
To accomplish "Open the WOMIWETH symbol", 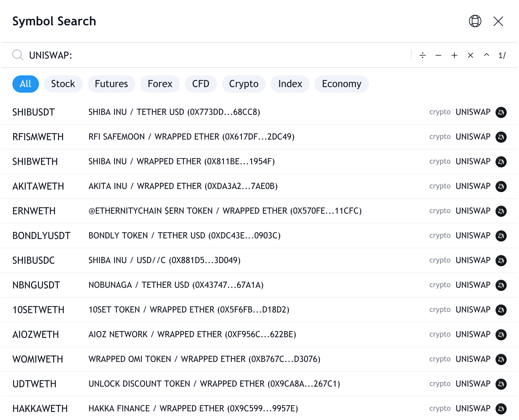I will 259,359.
